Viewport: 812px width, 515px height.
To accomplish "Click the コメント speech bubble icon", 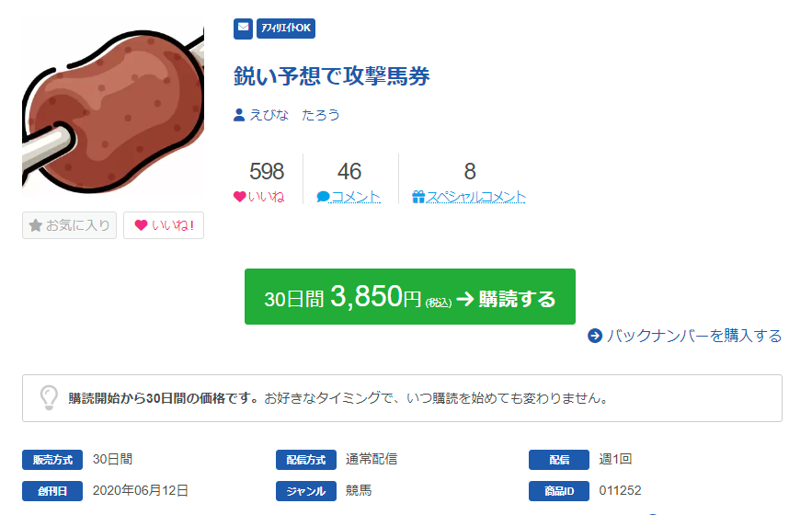I will pos(323,197).
